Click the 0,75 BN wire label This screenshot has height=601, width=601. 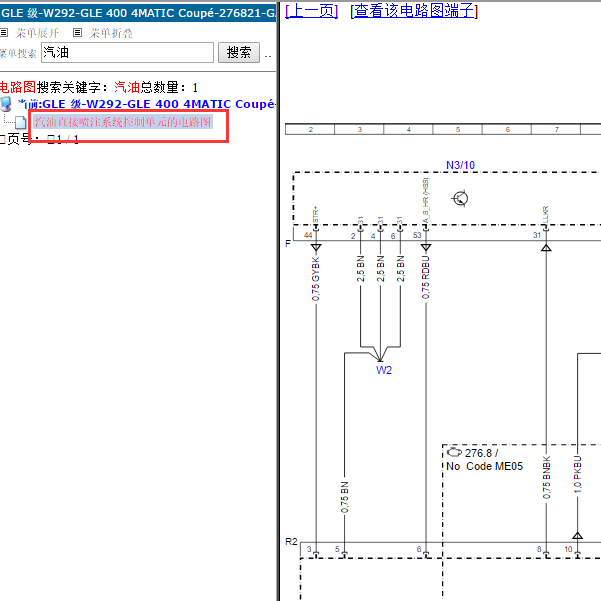point(345,498)
